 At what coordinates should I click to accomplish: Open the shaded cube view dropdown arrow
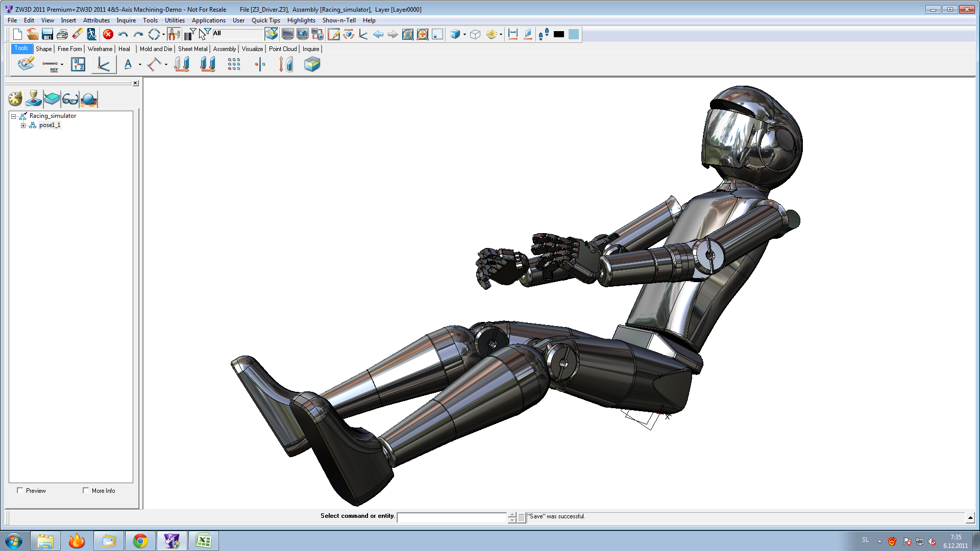(x=464, y=35)
